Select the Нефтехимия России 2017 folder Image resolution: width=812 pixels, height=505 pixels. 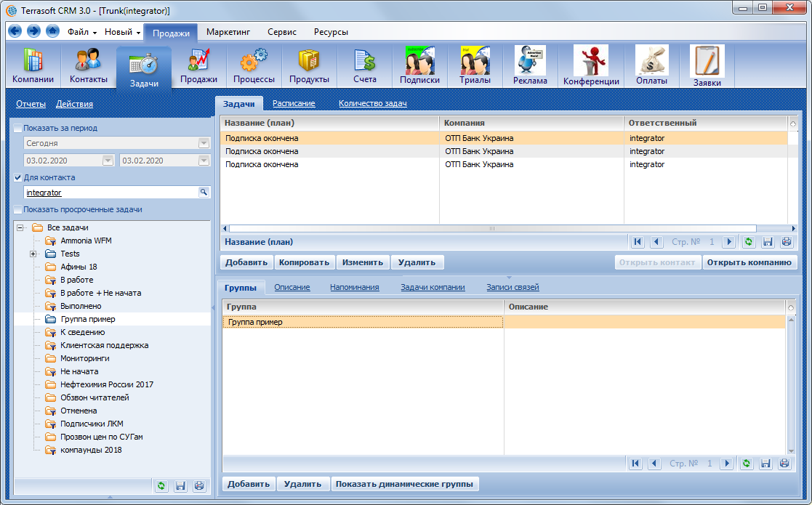107,384
